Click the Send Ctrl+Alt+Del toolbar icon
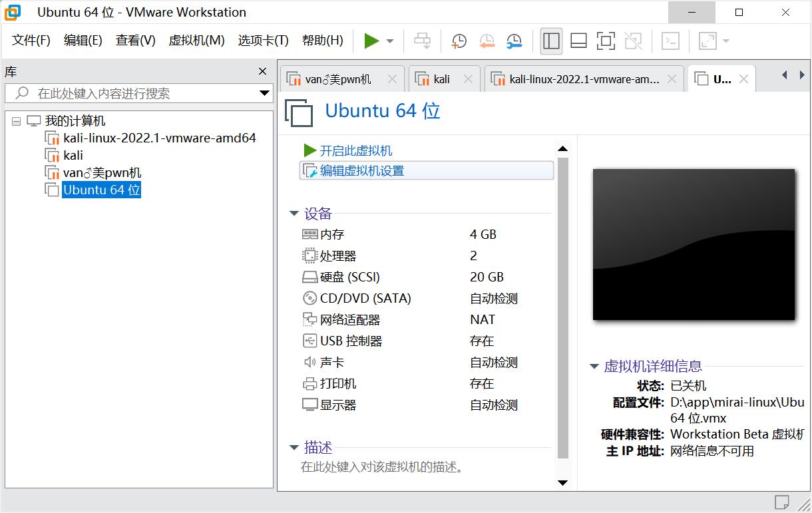812x513 pixels. pos(423,41)
